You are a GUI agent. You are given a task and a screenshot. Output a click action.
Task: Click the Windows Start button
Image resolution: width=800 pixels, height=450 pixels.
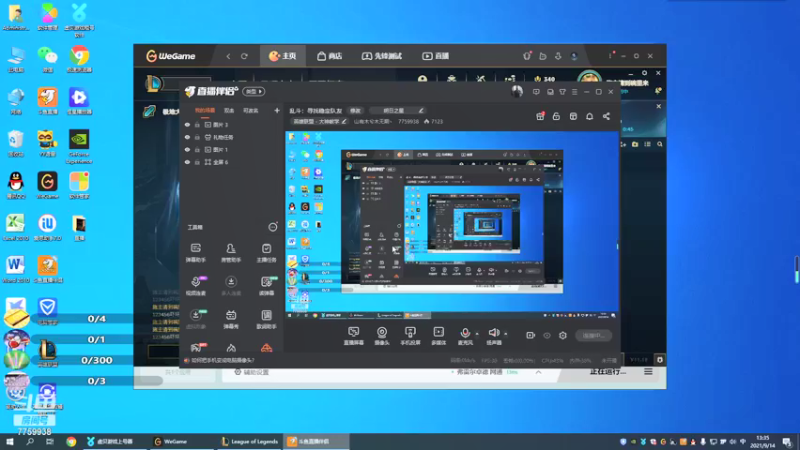point(10,441)
